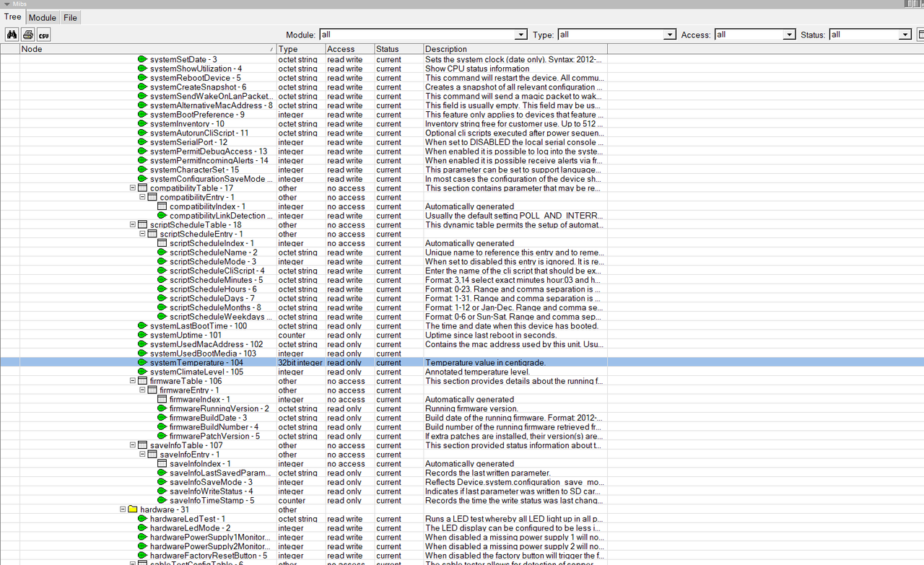Collapse the compatibilityEntry - 1 node
This screenshot has width=924, height=565.
point(143,198)
